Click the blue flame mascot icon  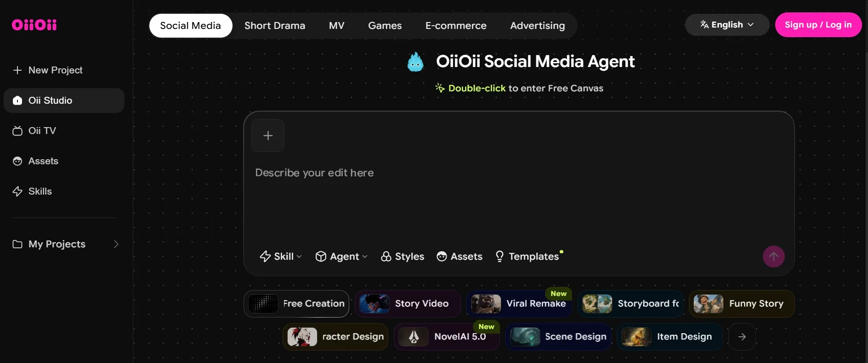[x=415, y=62]
